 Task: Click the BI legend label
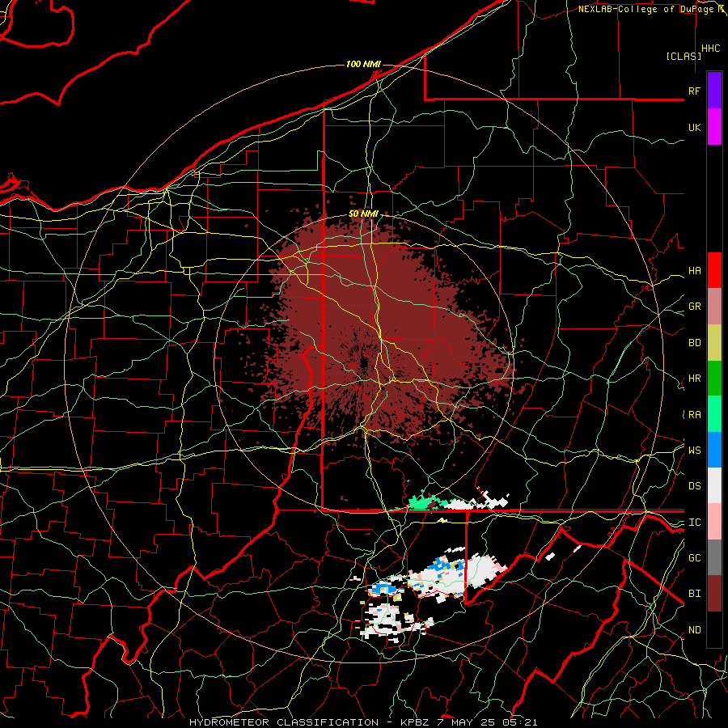click(694, 594)
